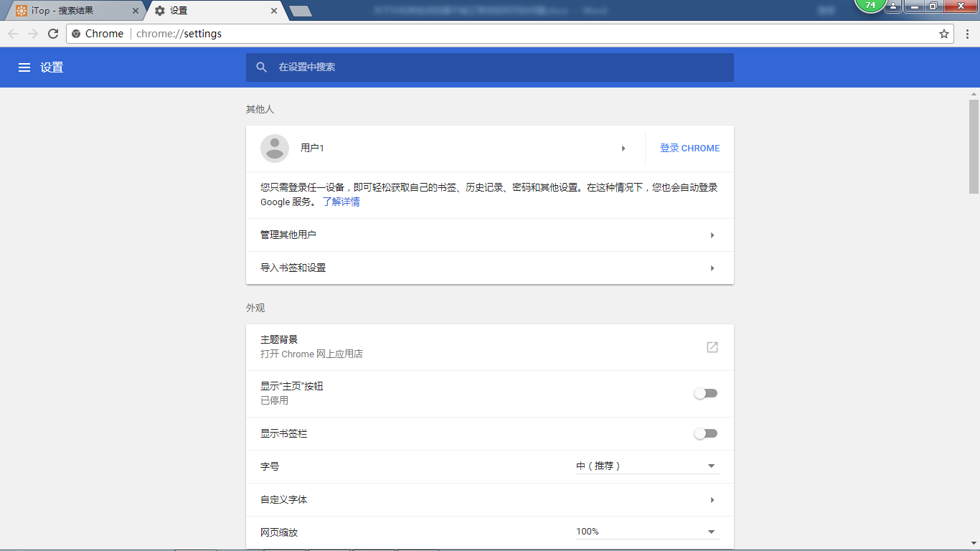Open the Chrome settings hamburger menu
This screenshot has height=551, width=980.
24,67
